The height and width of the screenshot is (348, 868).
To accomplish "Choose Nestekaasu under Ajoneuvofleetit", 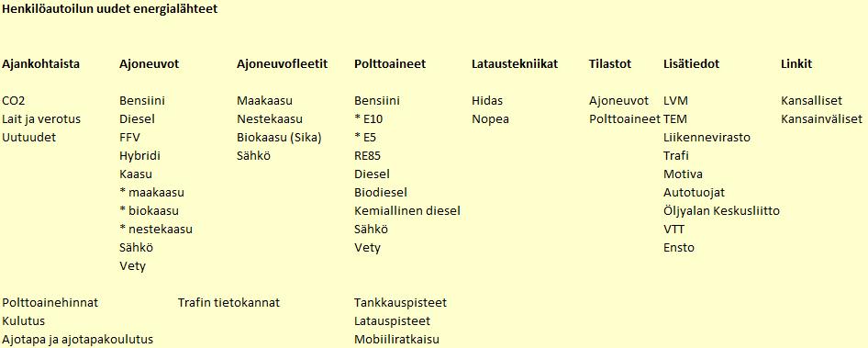I will (270, 119).
